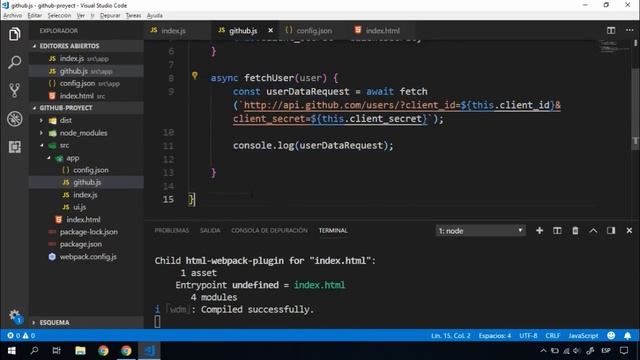Switch to the PROBLEMAS panel tab
The height and width of the screenshot is (360, 640).
click(171, 231)
